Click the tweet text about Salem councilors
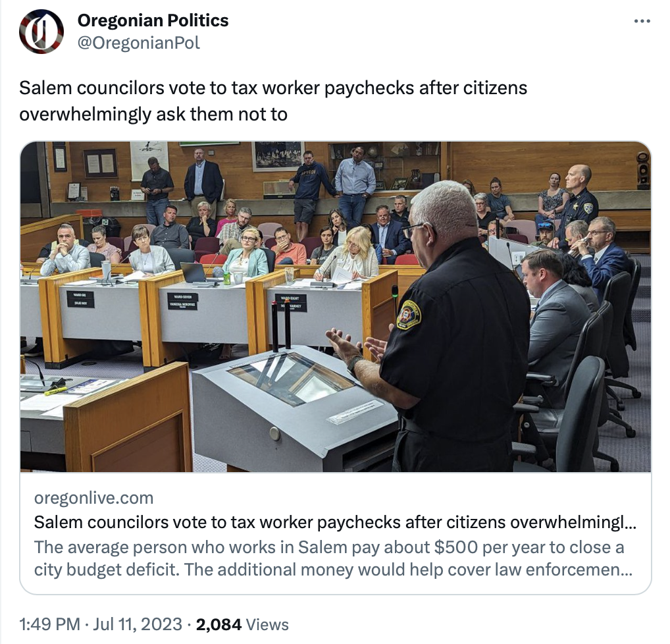This screenshot has width=670, height=644. tap(273, 101)
